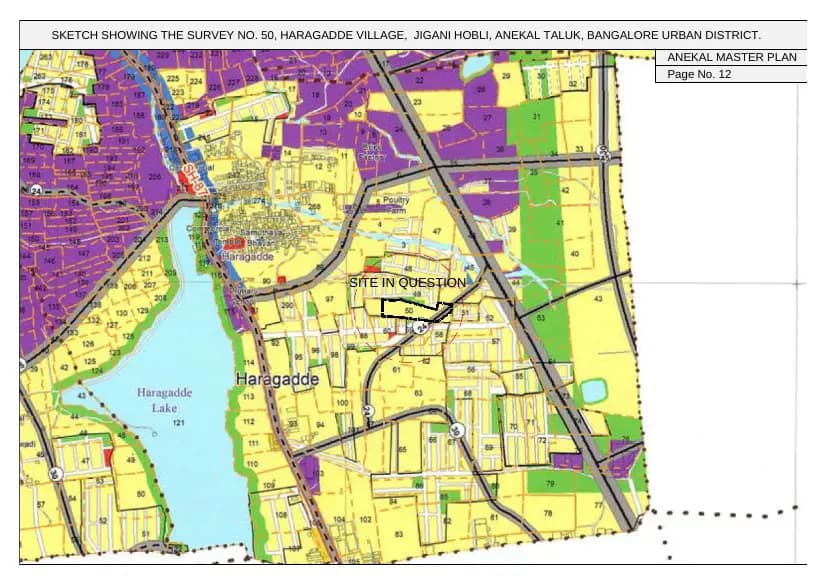828x585 pixels.
Task: Select survey plot number 97
Action: pos(330,299)
